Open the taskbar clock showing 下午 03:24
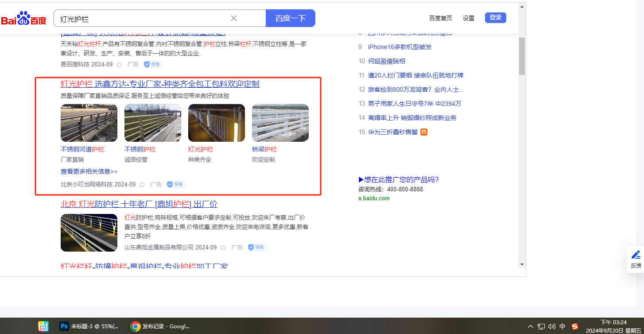The width and height of the screenshot is (644, 334). 613,326
